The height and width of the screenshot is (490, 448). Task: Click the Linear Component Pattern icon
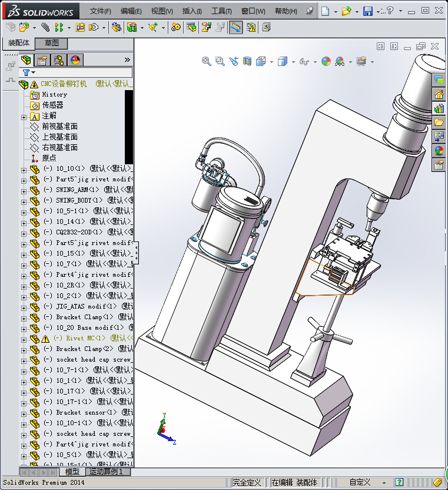59,28
